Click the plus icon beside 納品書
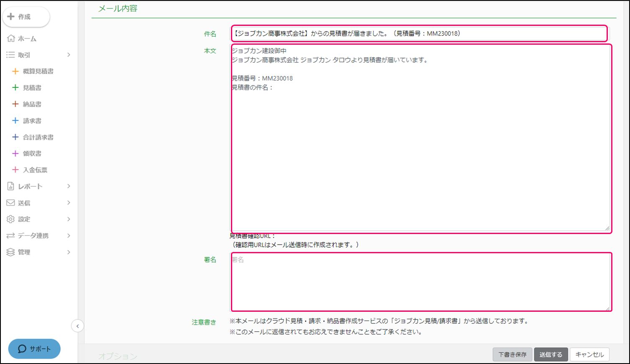The image size is (630, 364). (x=15, y=104)
